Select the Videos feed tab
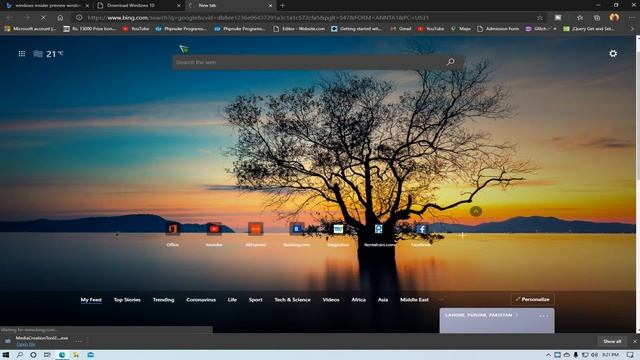 pyautogui.click(x=331, y=300)
